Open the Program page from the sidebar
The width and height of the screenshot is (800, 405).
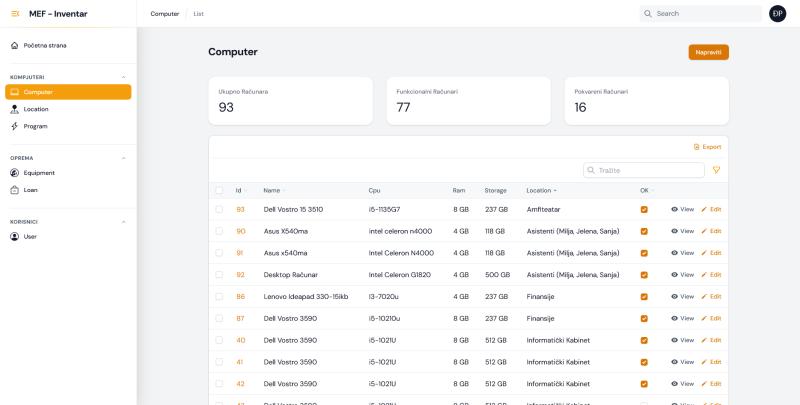pyautogui.click(x=68, y=126)
